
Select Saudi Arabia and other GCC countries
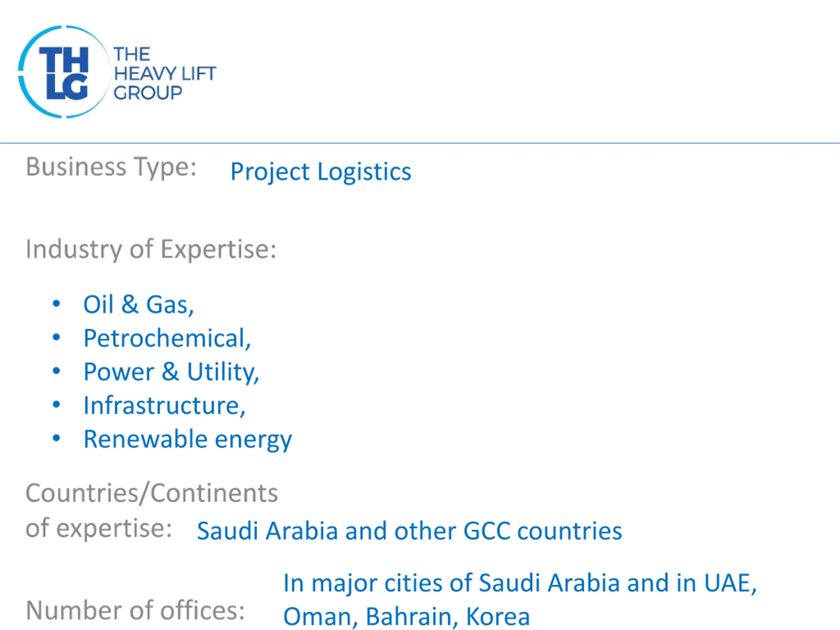409,531
